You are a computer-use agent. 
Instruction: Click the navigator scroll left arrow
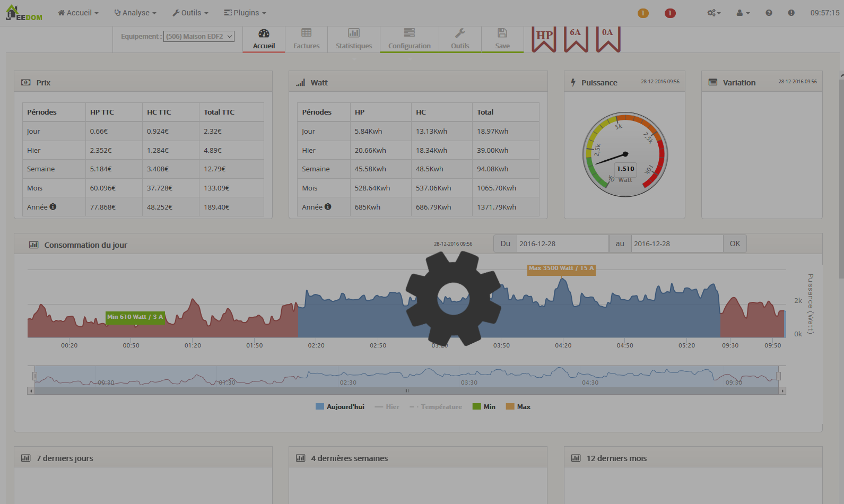31,390
